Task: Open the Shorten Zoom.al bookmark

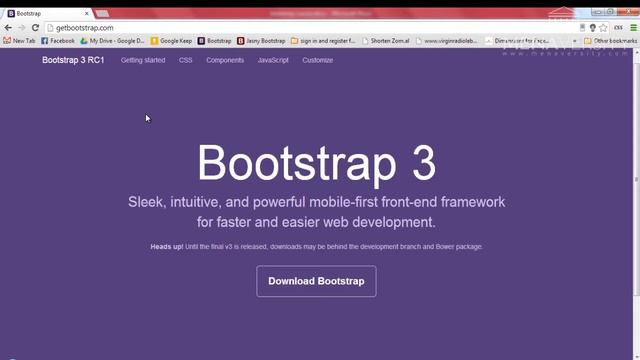Action: point(386,41)
